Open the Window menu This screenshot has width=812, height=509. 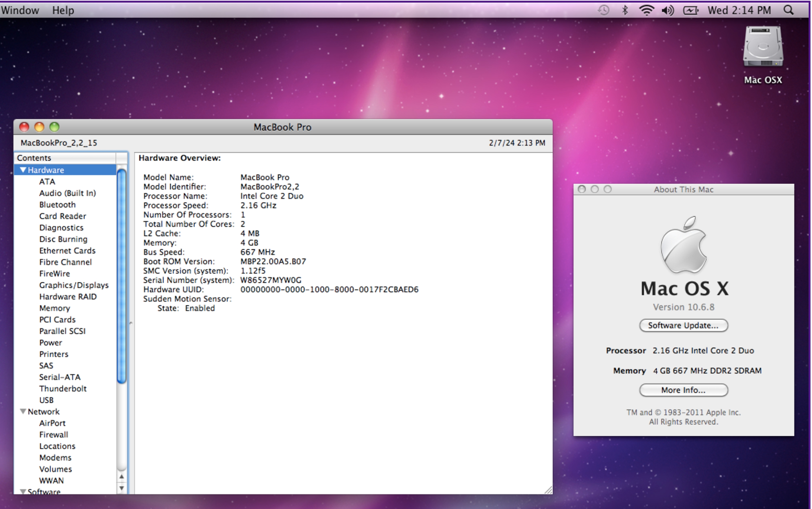point(20,10)
